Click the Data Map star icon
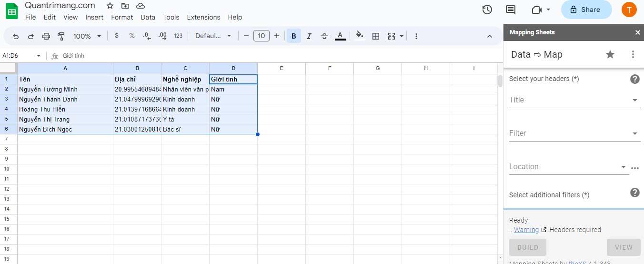The height and width of the screenshot is (264, 644). [x=610, y=54]
